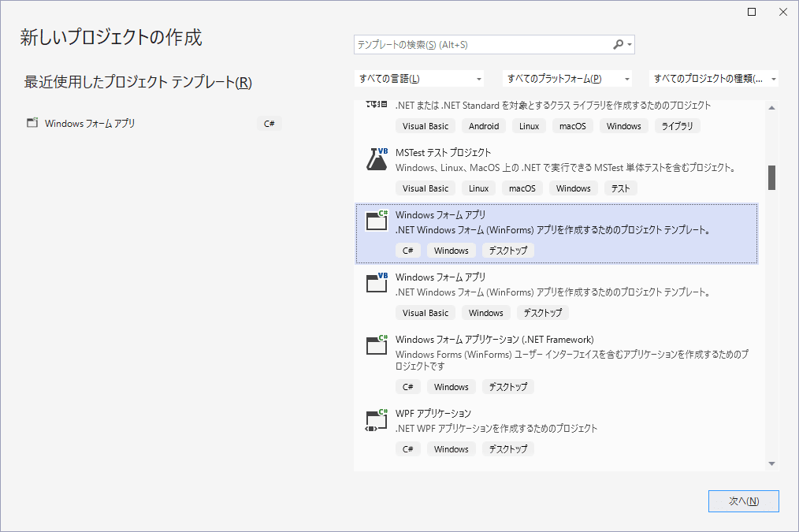Click the Visual Basic tag on MSTest project
This screenshot has height=532, width=799.
click(x=426, y=188)
